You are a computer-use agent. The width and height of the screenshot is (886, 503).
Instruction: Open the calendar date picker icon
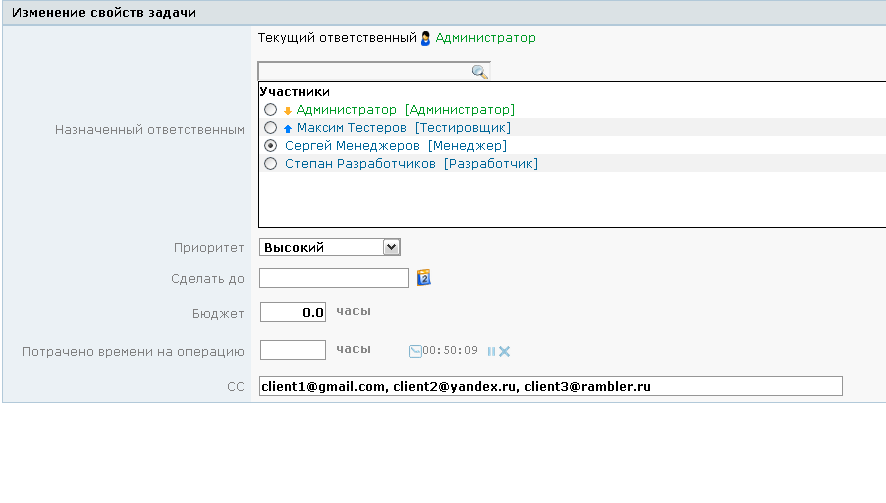click(x=423, y=278)
